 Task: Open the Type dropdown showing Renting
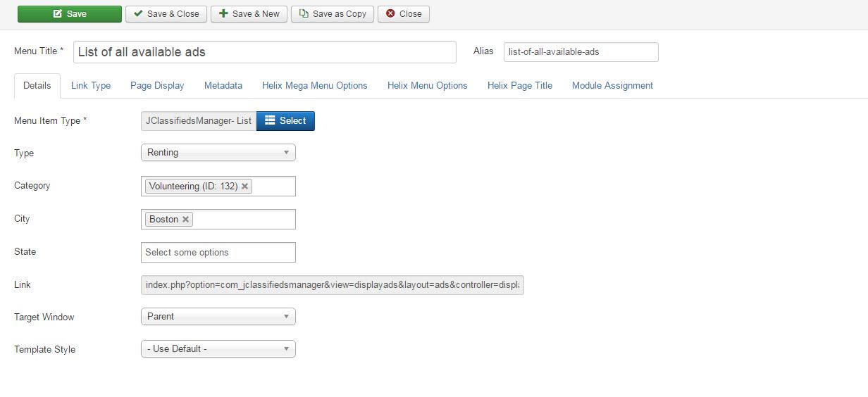click(x=218, y=153)
